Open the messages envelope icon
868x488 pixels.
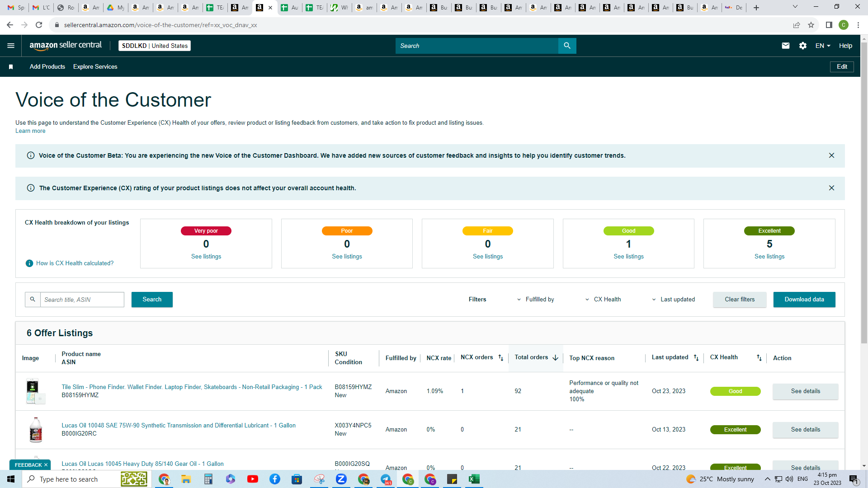pyautogui.click(x=786, y=46)
